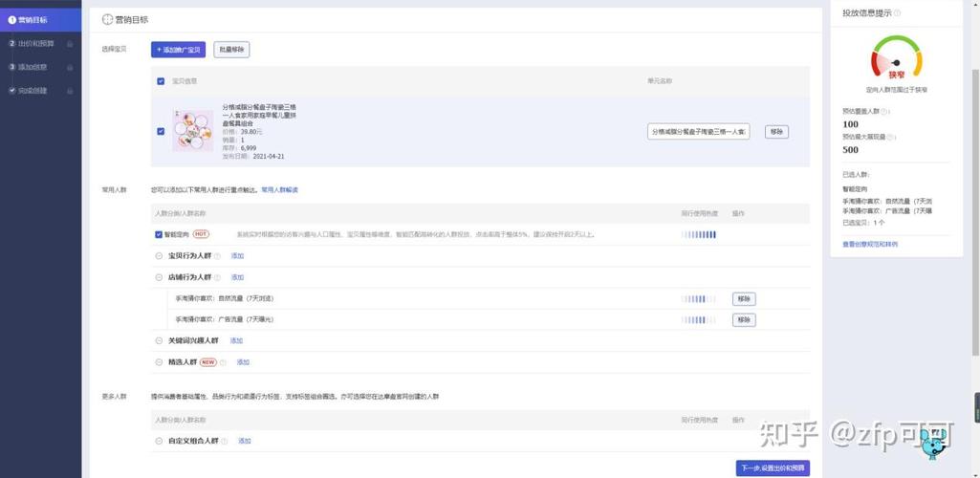Click 添加 link for 精选人群
The height and width of the screenshot is (478, 980).
coord(243,362)
